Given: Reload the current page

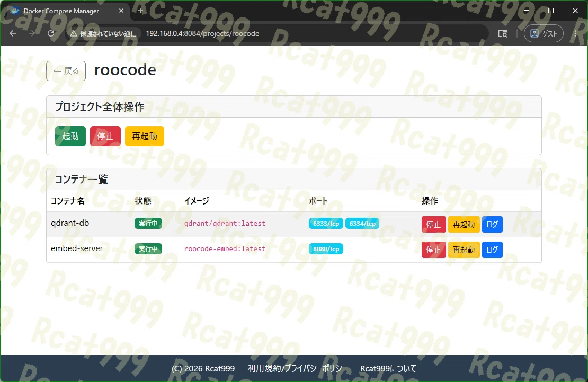Looking at the screenshot, I should (51, 33).
